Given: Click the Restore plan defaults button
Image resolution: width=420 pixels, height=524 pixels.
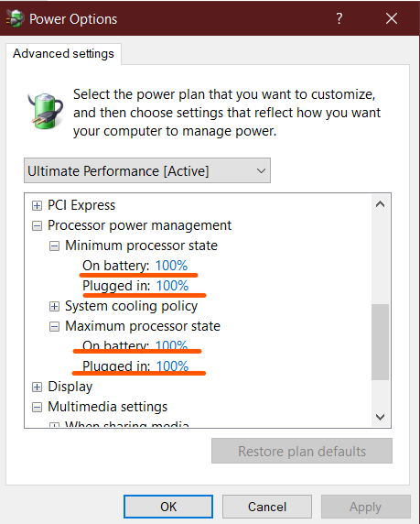Looking at the screenshot, I should click(302, 451).
